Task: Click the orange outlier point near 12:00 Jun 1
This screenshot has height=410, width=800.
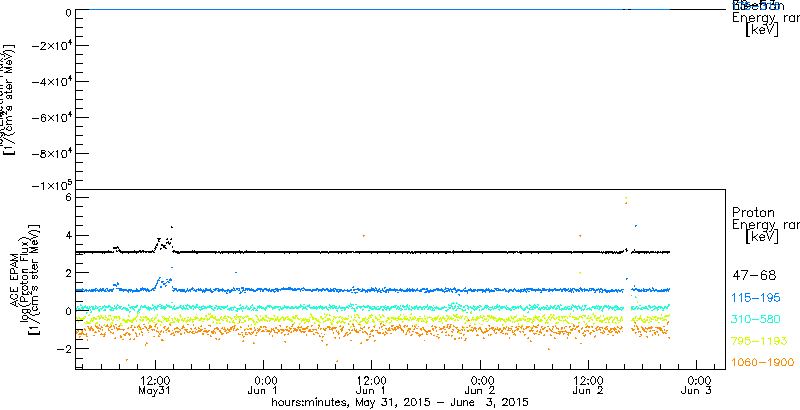Action: 364,235
